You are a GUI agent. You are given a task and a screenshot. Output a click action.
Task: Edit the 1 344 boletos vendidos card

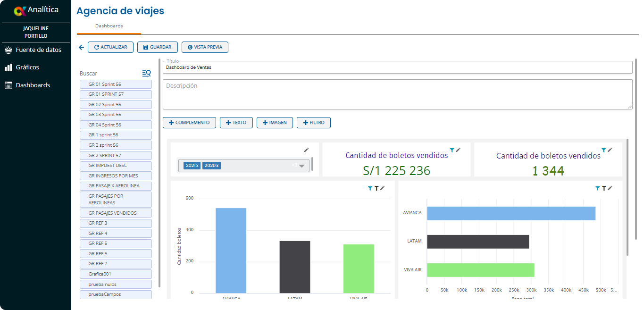610,150
